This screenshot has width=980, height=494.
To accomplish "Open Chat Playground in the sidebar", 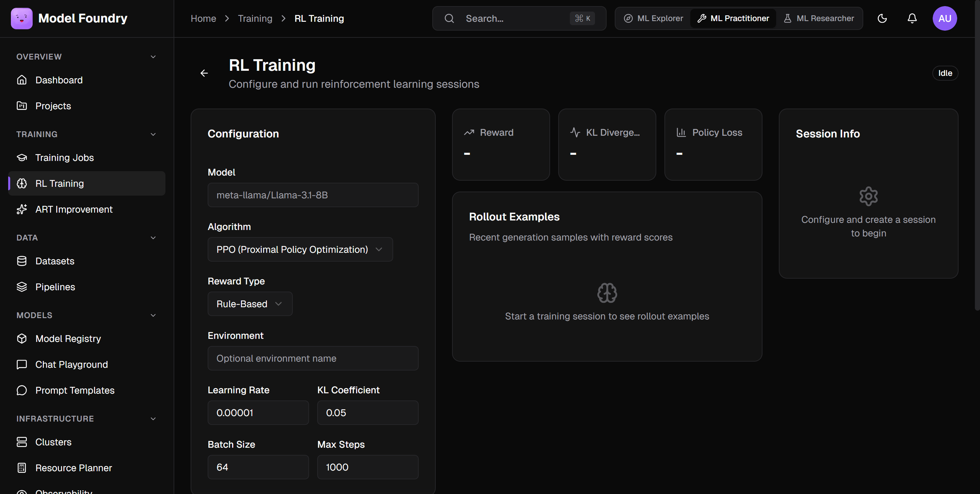I will coord(87,364).
